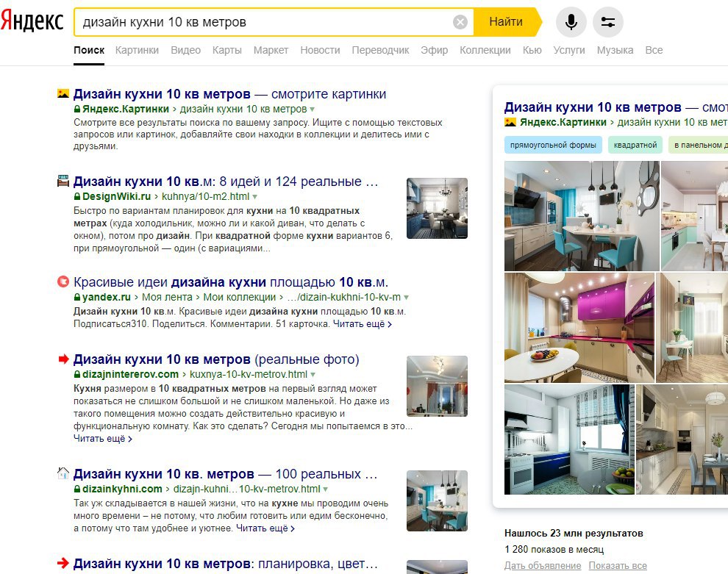728x574 pixels.
Task: Open 'Красивые идеи дизайна кухни' result
Action: tap(230, 282)
